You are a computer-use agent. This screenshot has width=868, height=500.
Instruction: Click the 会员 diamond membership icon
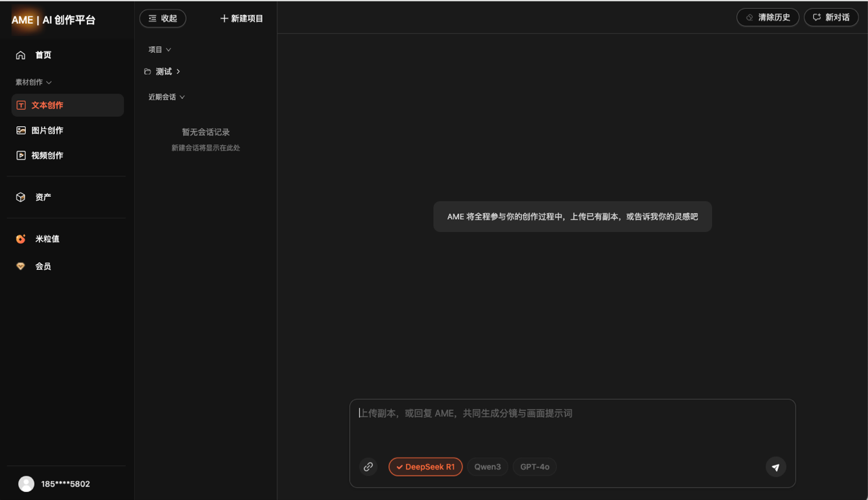20,267
